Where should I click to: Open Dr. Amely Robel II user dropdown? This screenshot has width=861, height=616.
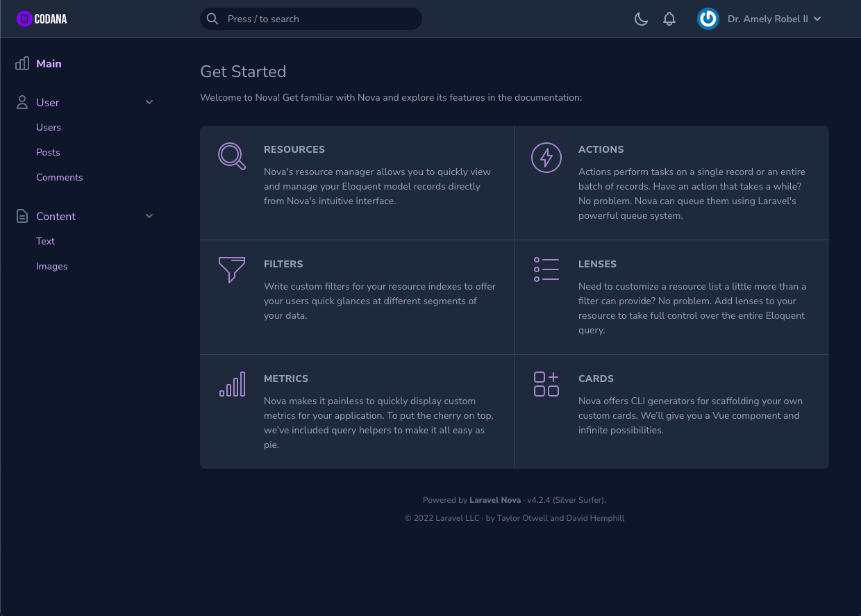(x=774, y=19)
